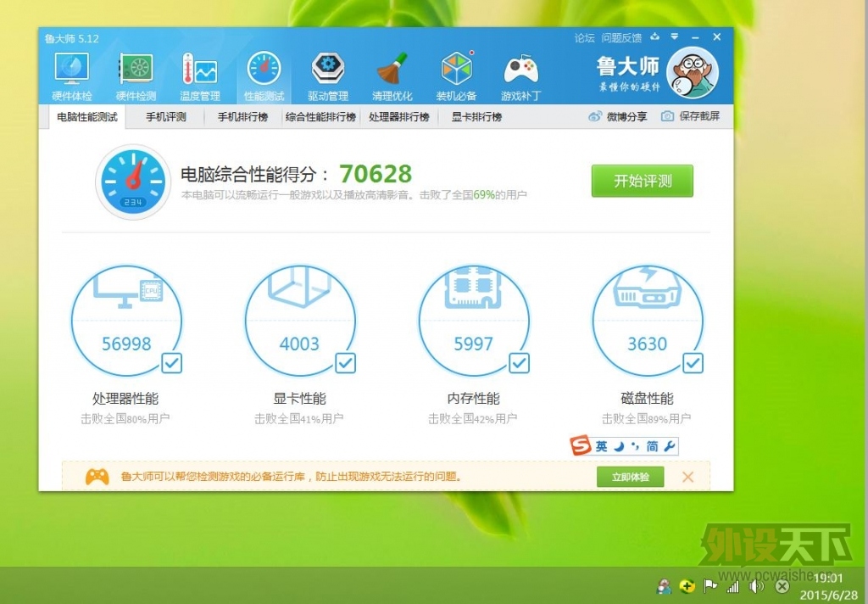The height and width of the screenshot is (604, 868).
Task: Open the 清理优化 broom cleanup icon
Action: 392,69
